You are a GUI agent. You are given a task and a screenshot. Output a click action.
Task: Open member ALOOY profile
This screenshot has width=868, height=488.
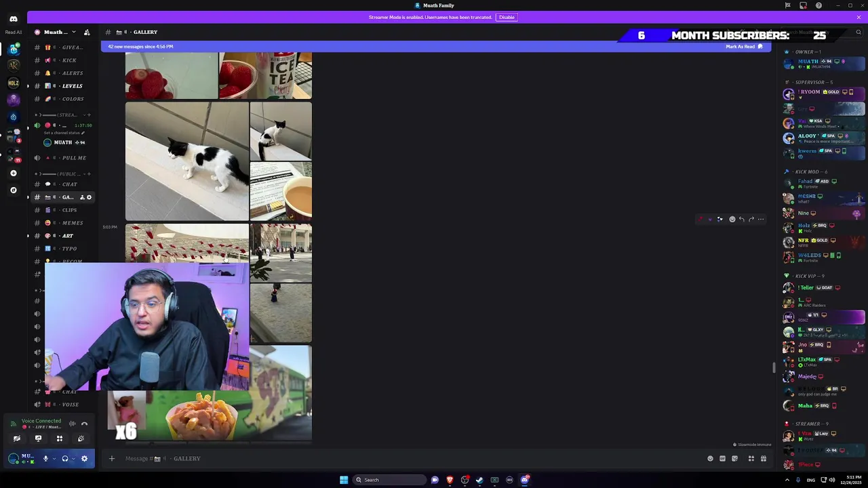tap(825, 138)
